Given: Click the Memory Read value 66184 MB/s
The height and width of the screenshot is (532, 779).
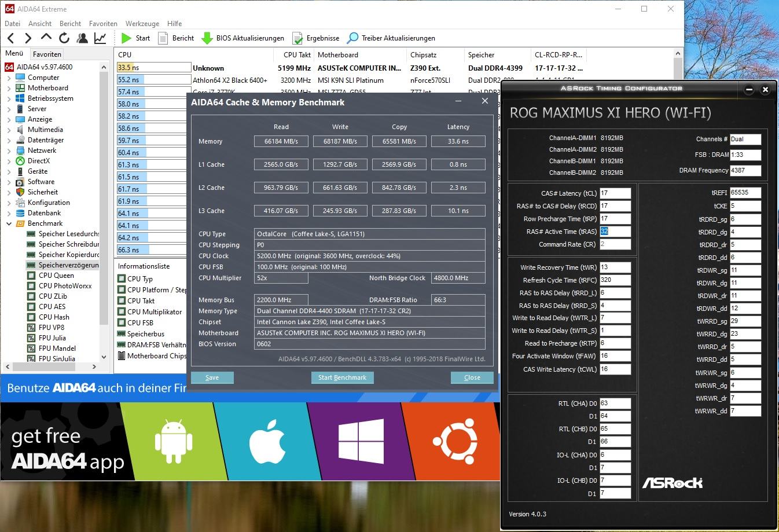Looking at the screenshot, I should 281,141.
